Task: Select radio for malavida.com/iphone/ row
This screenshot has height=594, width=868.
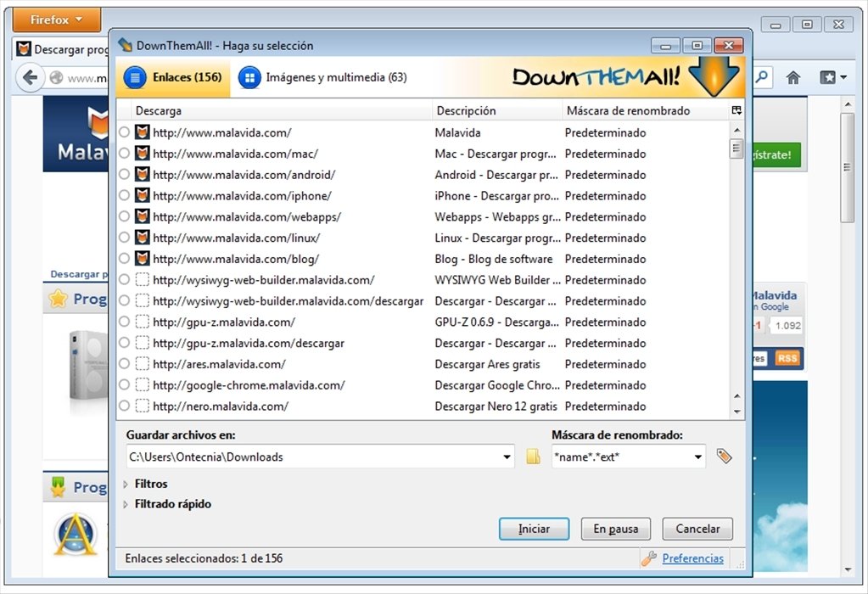Action: pyautogui.click(x=125, y=195)
